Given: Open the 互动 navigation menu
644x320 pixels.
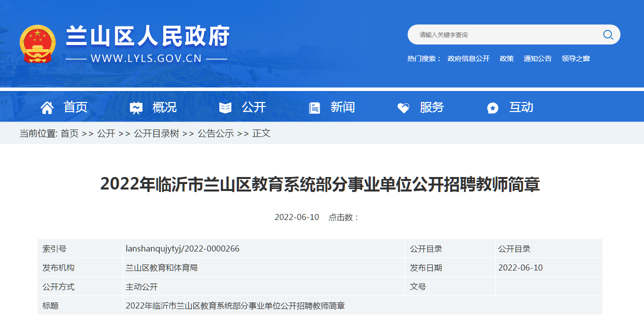Looking at the screenshot, I should (521, 107).
